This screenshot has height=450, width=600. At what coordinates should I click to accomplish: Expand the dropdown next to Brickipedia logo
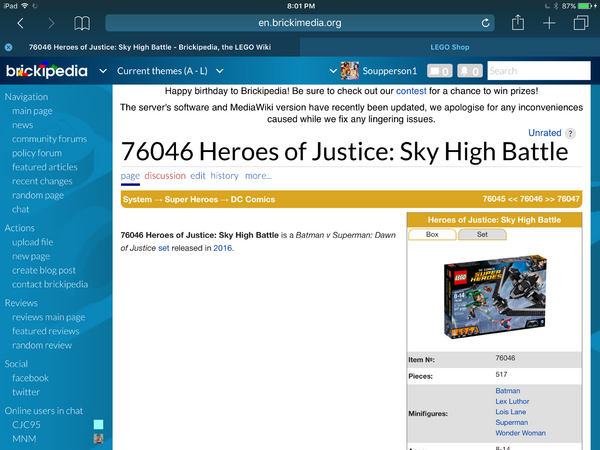tap(103, 71)
